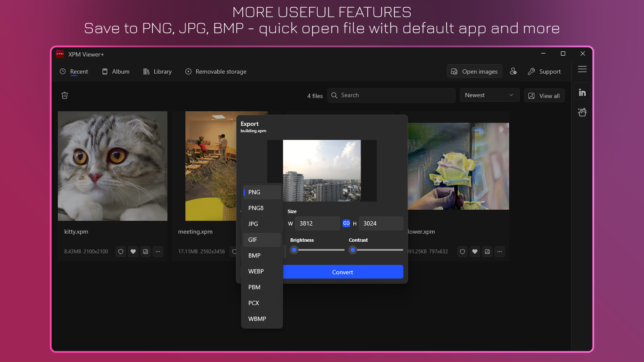Go to the Library tab
This screenshot has width=644, height=362.
point(157,71)
